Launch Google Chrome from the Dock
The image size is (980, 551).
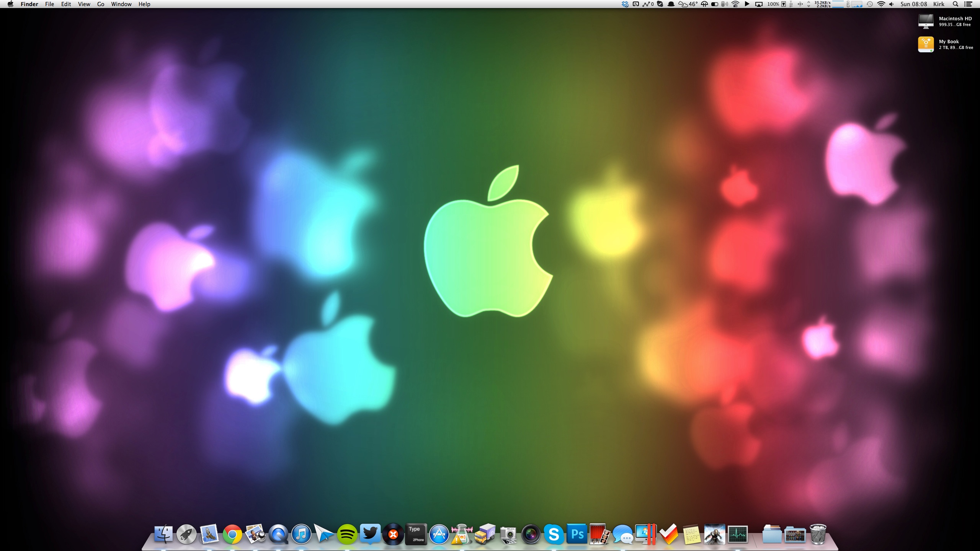click(x=232, y=534)
